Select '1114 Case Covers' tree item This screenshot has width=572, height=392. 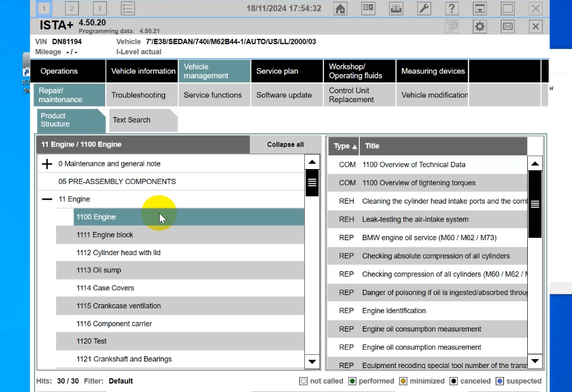click(x=180, y=288)
